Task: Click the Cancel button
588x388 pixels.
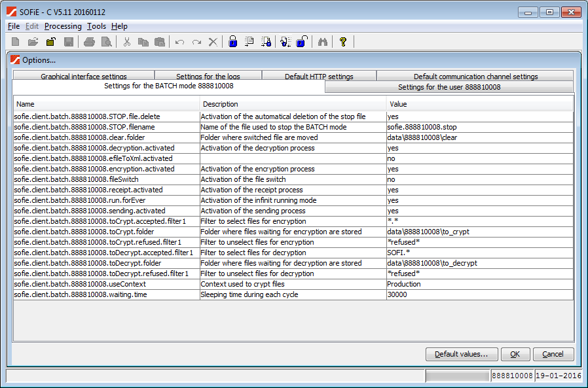Action: tap(553, 354)
